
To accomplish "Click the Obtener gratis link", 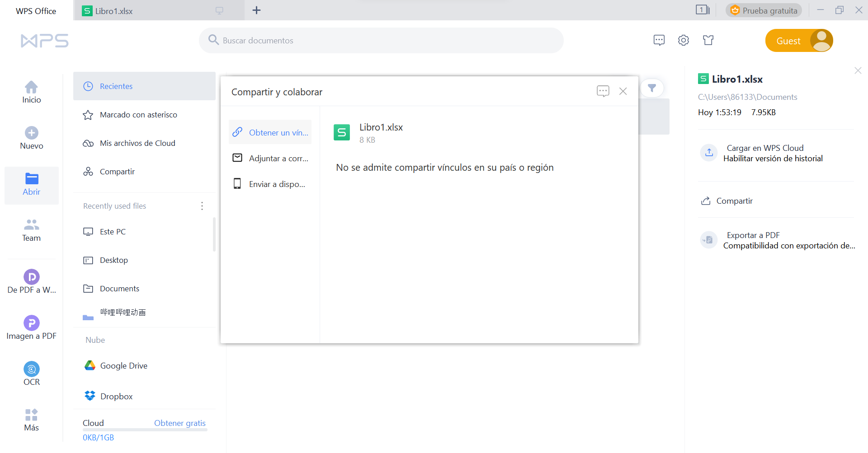I will click(180, 423).
